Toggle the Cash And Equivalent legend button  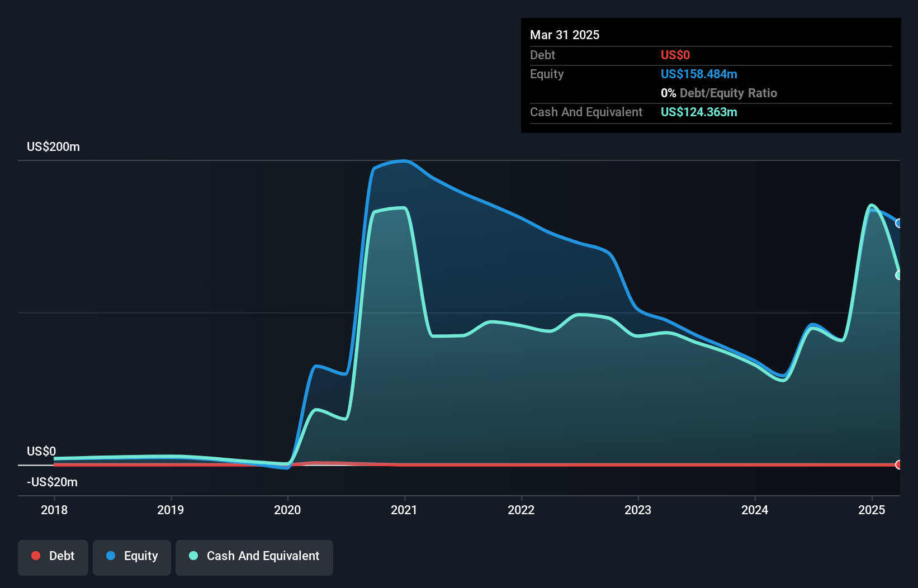pyautogui.click(x=254, y=557)
